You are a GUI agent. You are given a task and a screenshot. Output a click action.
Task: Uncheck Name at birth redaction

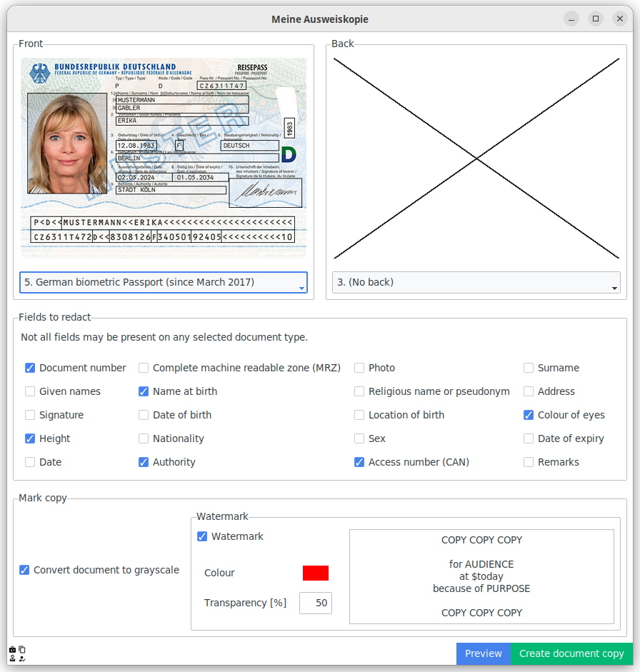[144, 391]
